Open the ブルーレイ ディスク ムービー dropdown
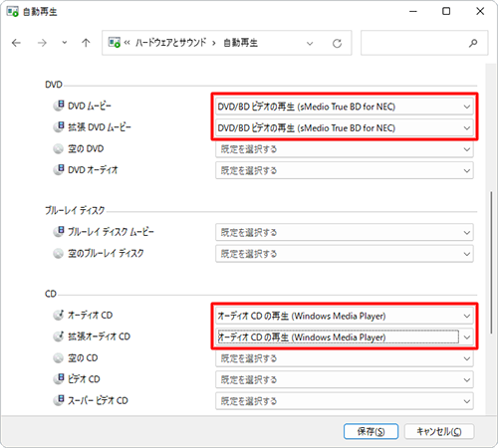Screen dimensions: 498x448 click(345, 232)
